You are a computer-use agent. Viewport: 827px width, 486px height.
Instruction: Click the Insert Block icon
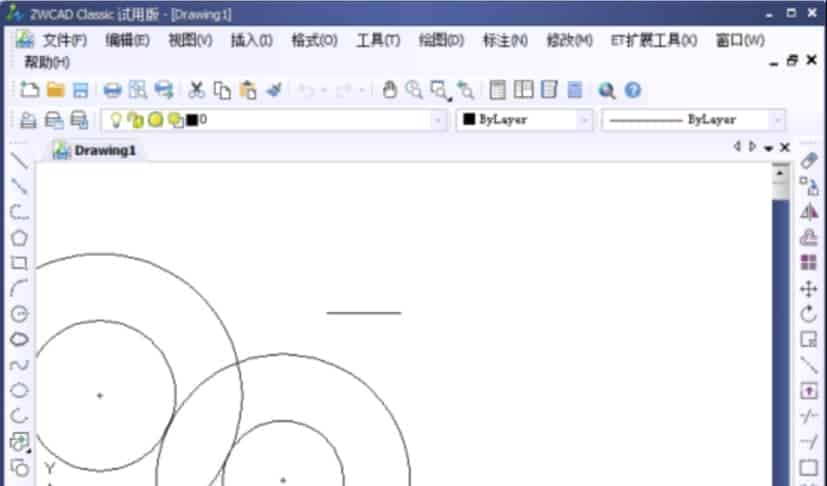20,442
